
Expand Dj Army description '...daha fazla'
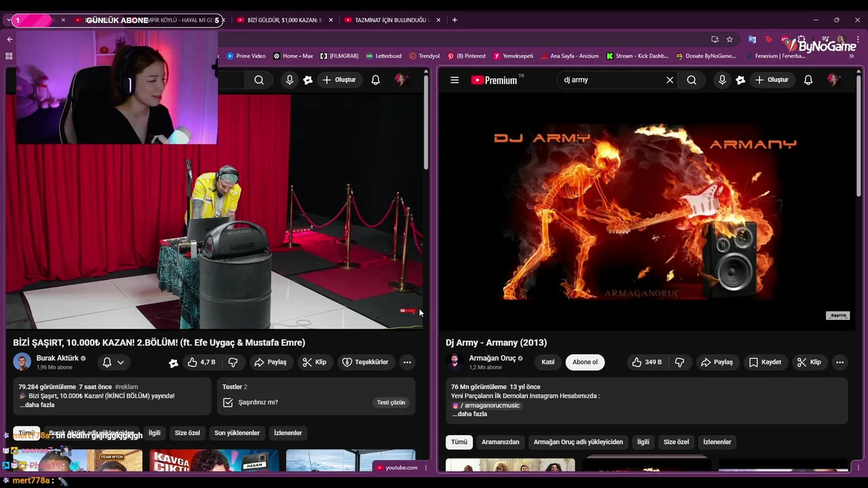469,414
